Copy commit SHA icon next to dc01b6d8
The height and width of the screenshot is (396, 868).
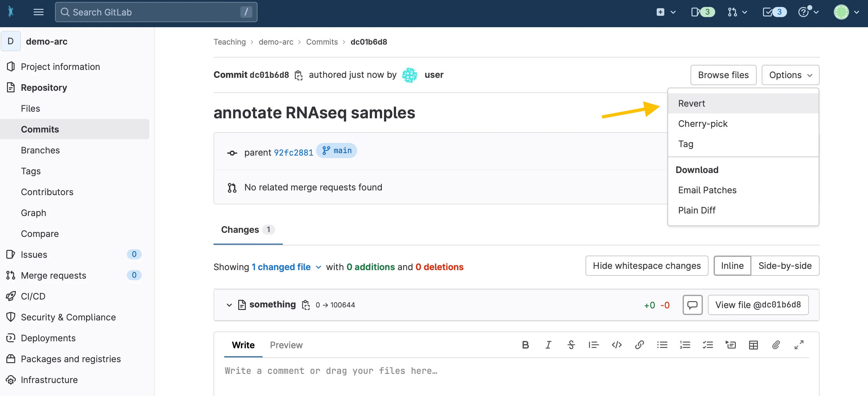tap(299, 75)
